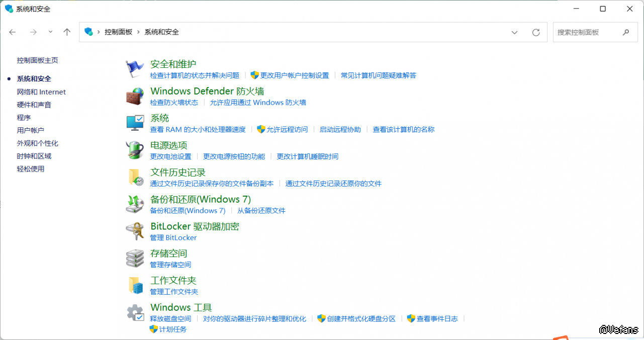Open recent locations dropdown arrow
Viewport: 644px width, 340px height.
pyautogui.click(x=50, y=32)
